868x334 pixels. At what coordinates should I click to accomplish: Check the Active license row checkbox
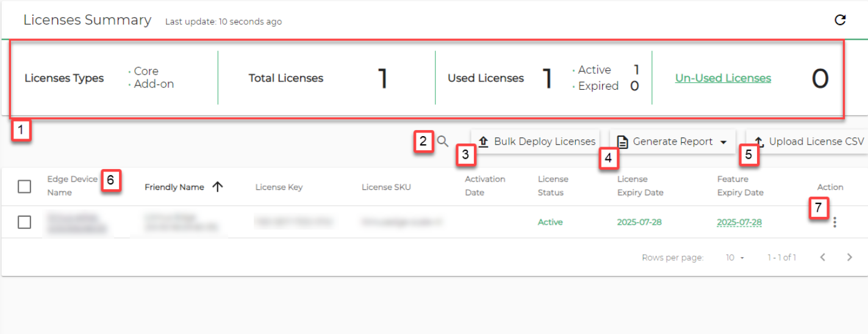(24, 222)
